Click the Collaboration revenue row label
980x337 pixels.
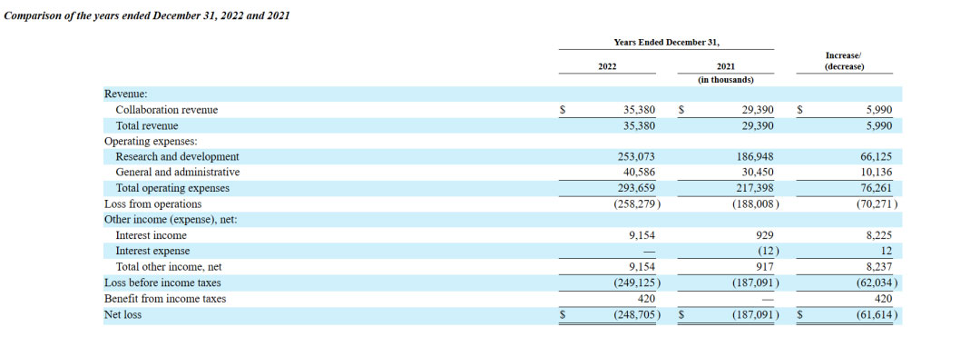click(x=167, y=110)
